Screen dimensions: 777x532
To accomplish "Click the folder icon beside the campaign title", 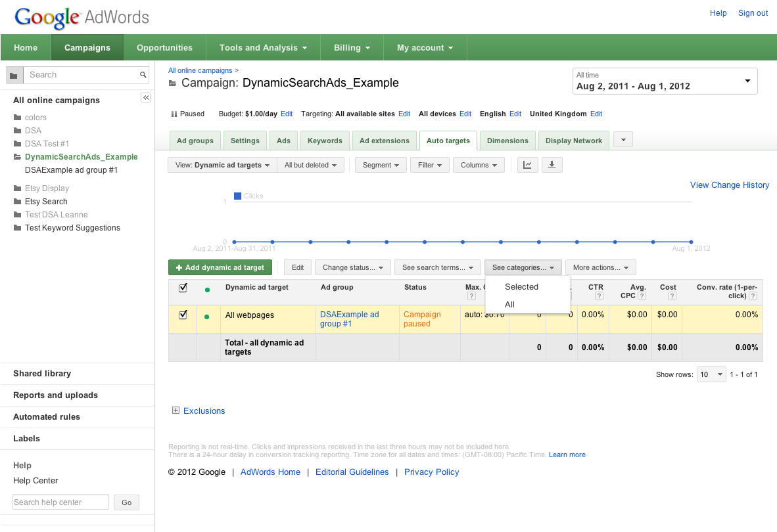I will (x=172, y=83).
